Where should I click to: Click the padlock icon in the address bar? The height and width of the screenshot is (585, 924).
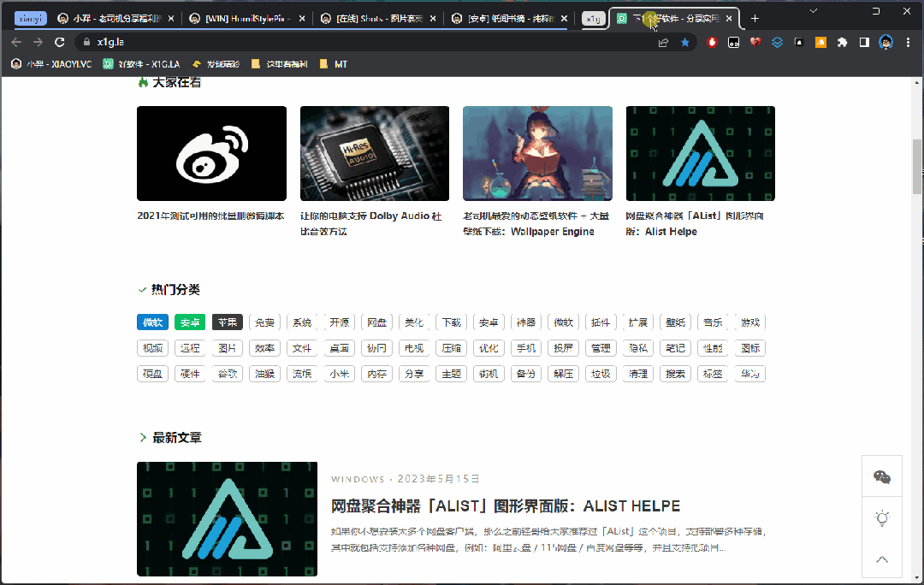click(x=86, y=42)
